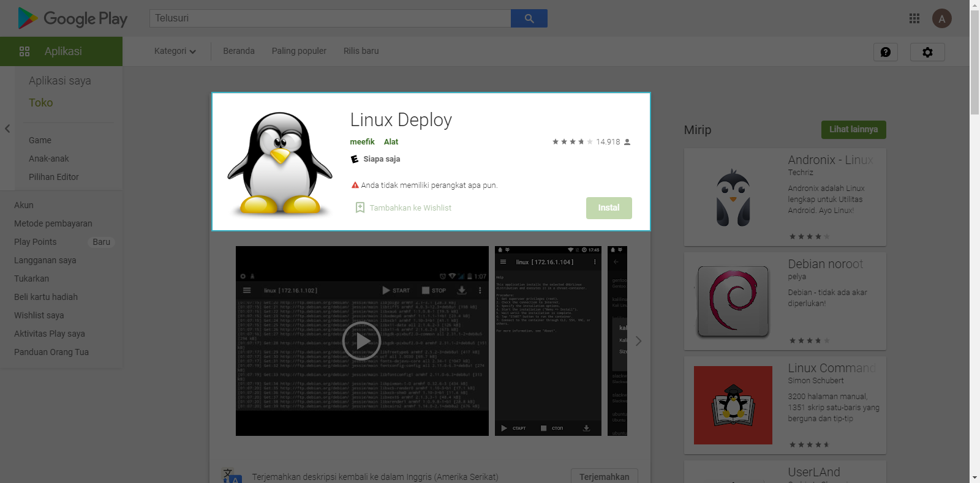This screenshot has height=483, width=980.
Task: Click 'Anda tidak memiliki perangkat' warning
Action: click(424, 185)
